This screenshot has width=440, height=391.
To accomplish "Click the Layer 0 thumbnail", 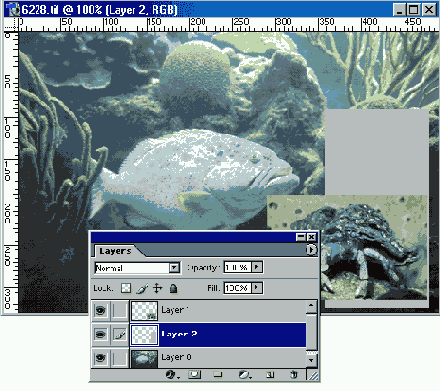I will pos(144,359).
